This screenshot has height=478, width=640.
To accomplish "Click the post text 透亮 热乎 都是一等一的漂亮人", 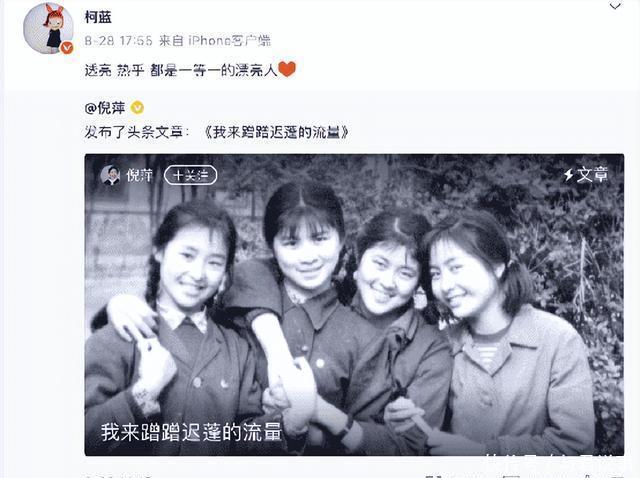I will click(x=181, y=70).
